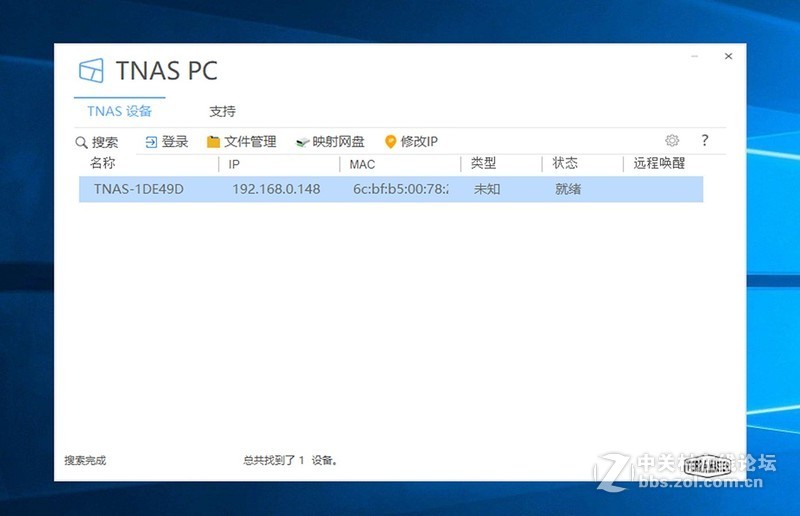The image size is (800, 516).
Task: Click the 未知 type cell
Action: pyautogui.click(x=487, y=189)
